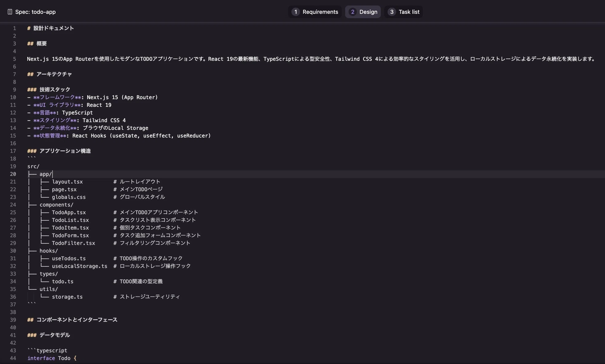Click the '# ルートレイアウト' comment

point(137,182)
